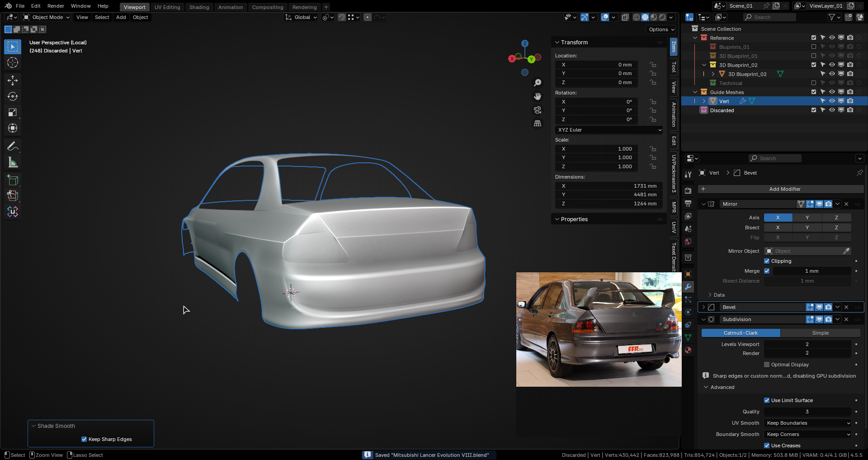Hide the Discarded collection in viewport

832,110
